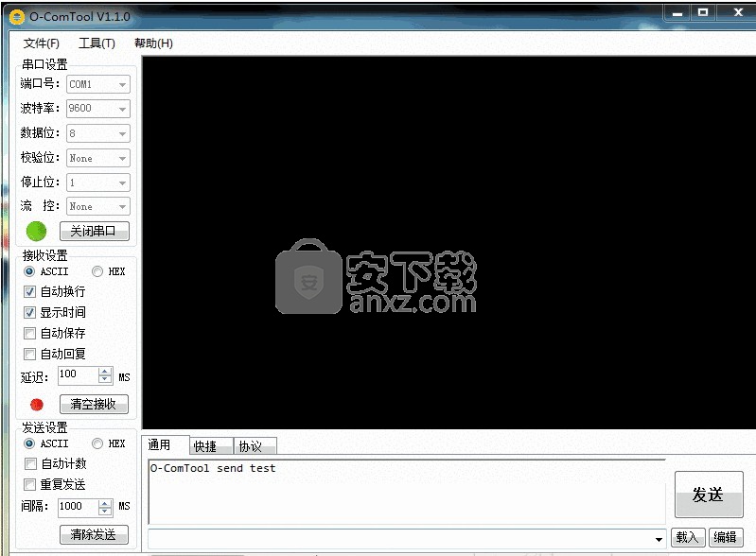Increase the 延迟 value with up arrow

click(x=105, y=372)
